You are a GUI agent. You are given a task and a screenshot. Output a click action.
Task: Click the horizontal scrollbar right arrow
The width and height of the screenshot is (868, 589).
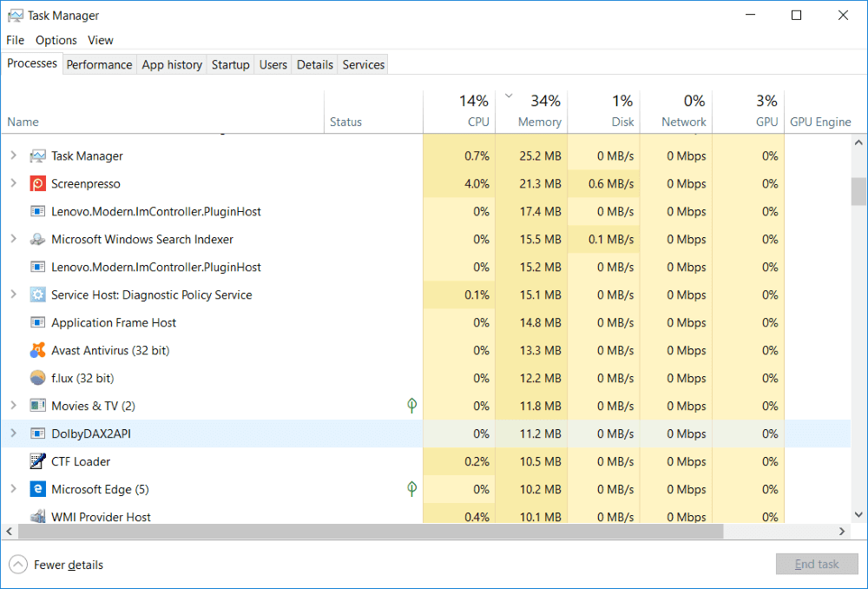[x=842, y=532]
